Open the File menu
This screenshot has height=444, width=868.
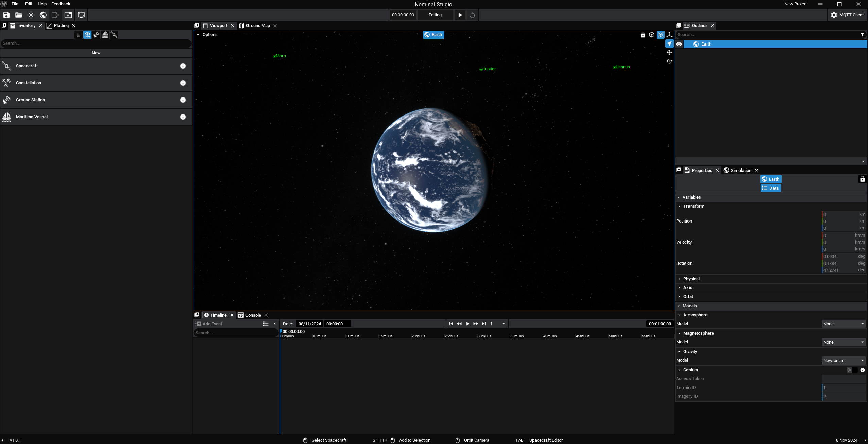coord(15,4)
